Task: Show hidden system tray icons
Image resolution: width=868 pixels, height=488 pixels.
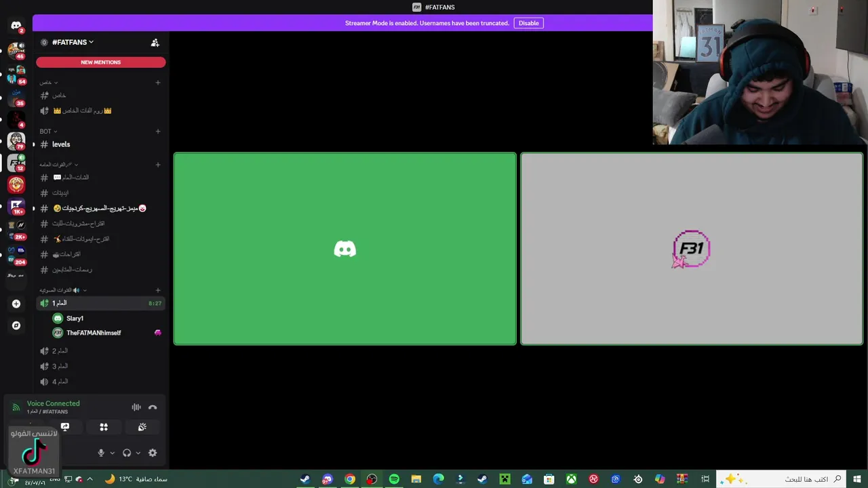Action: (x=90, y=479)
